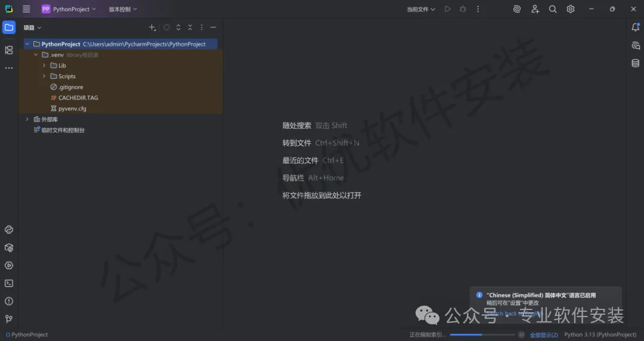Open Python 3.13 (PythonProject) interpreter selector
Viewport: 644px width, 341px height.
600,334
